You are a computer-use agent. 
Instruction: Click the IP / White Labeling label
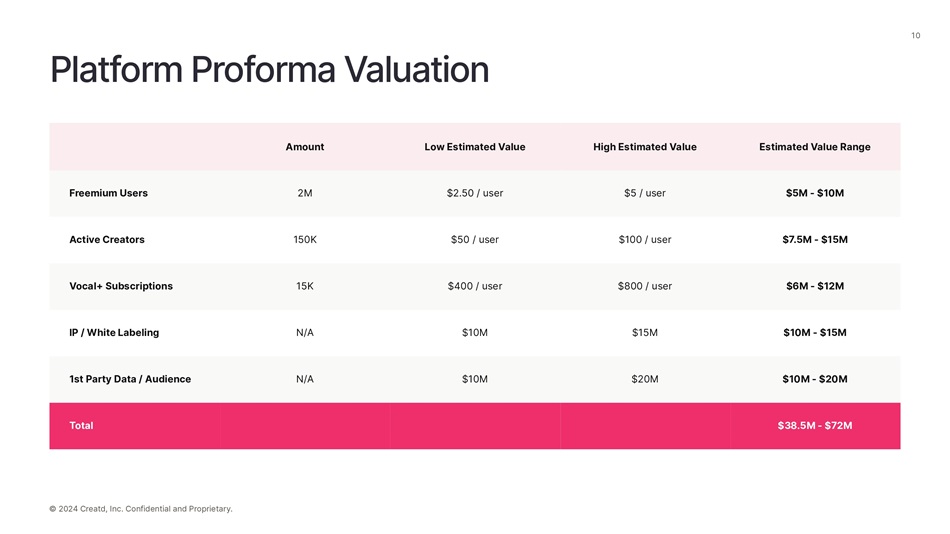tap(114, 333)
